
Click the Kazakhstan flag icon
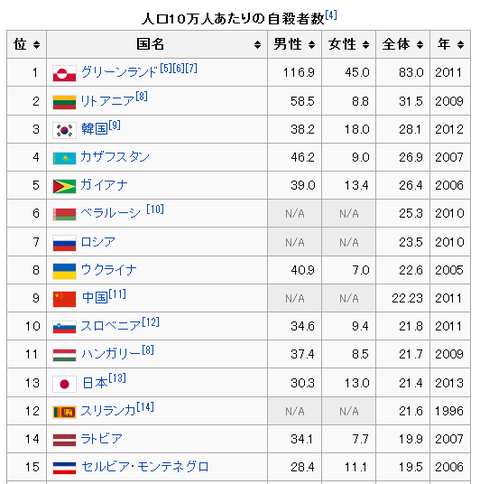click(x=64, y=158)
